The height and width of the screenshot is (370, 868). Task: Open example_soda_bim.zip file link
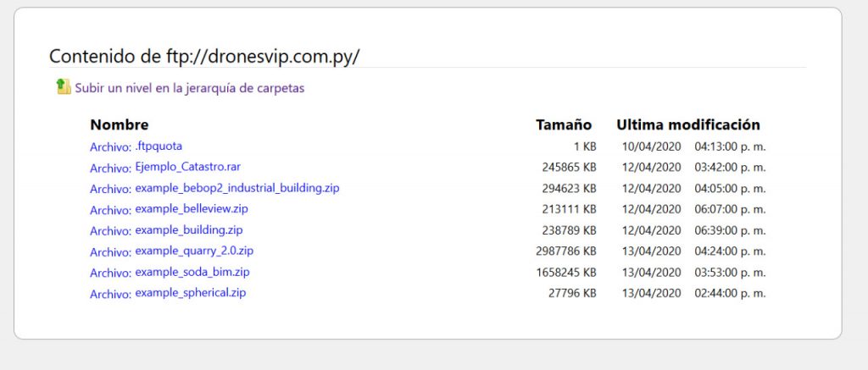[192, 272]
